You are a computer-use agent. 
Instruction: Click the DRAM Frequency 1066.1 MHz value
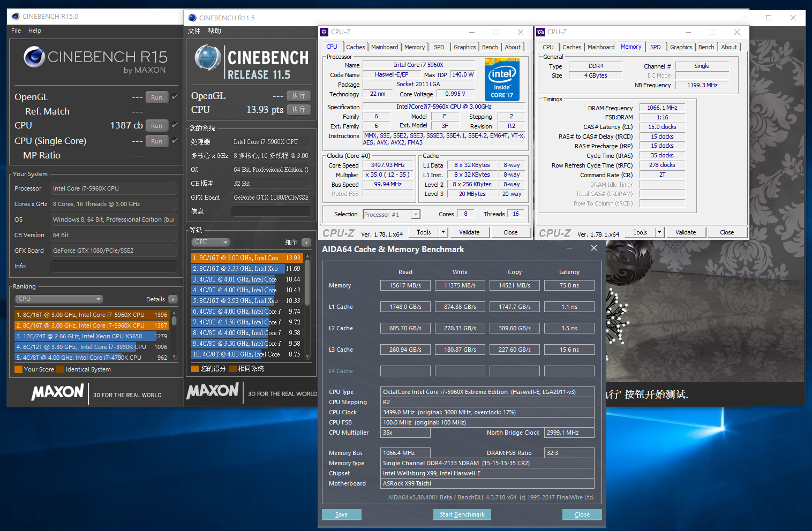coord(662,108)
